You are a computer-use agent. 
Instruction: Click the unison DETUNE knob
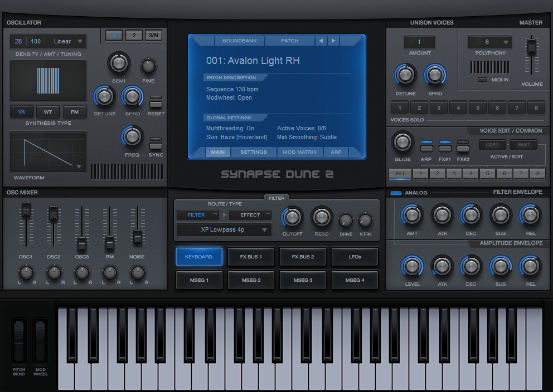point(406,75)
